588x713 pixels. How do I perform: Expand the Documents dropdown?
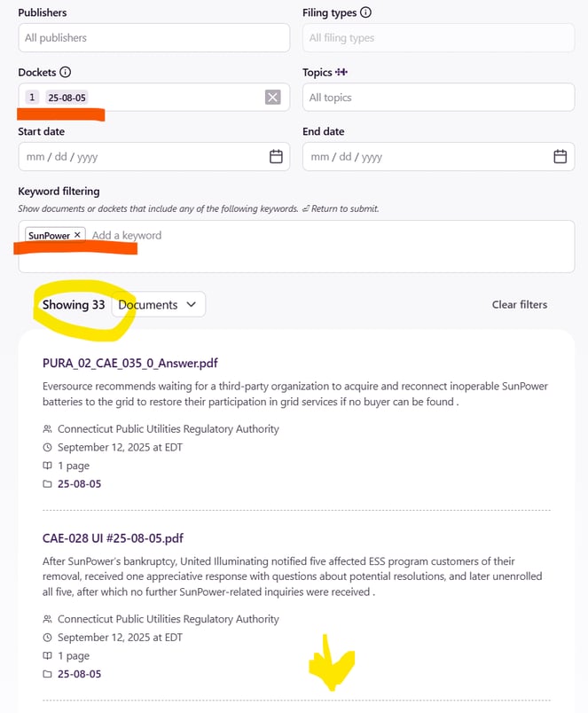click(158, 304)
